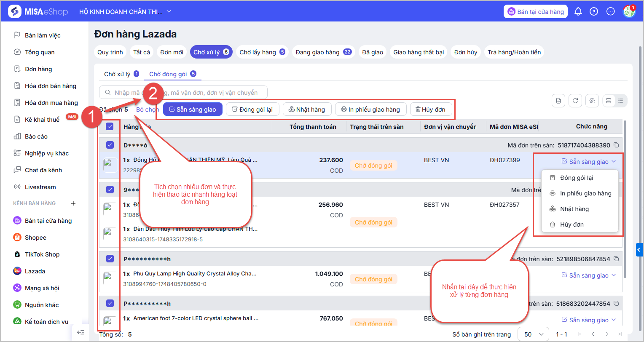Open the notifications bell
The width and height of the screenshot is (644, 342).
point(578,12)
